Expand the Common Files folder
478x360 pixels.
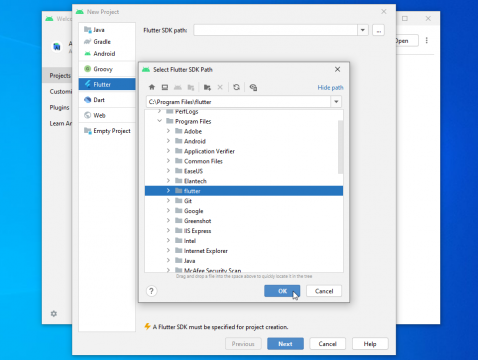(x=168, y=161)
